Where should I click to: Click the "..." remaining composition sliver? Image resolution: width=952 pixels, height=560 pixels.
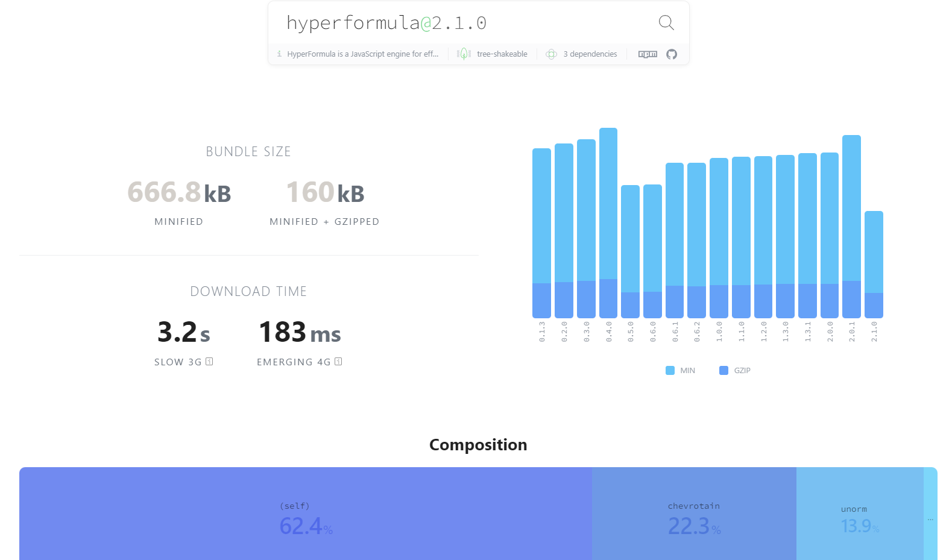[x=930, y=514]
